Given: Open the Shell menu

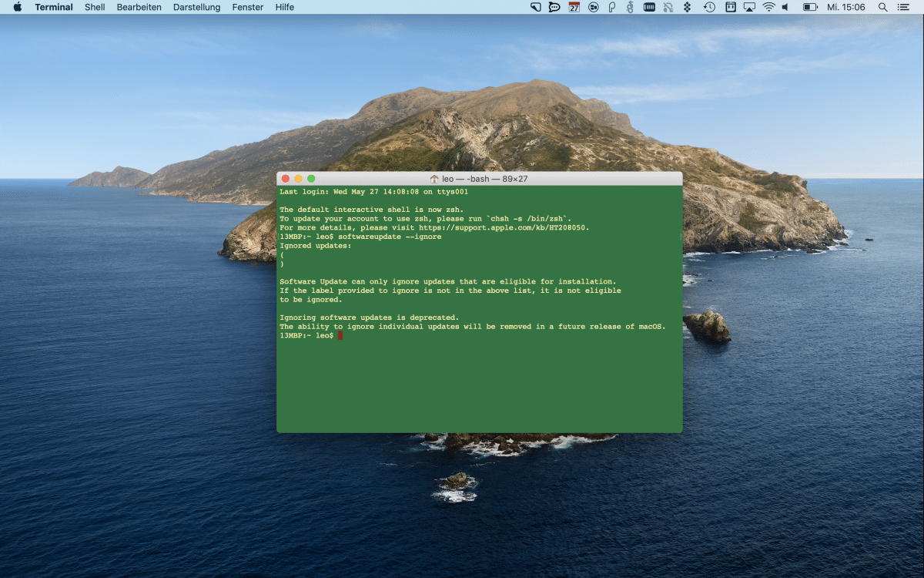Looking at the screenshot, I should pyautogui.click(x=95, y=7).
